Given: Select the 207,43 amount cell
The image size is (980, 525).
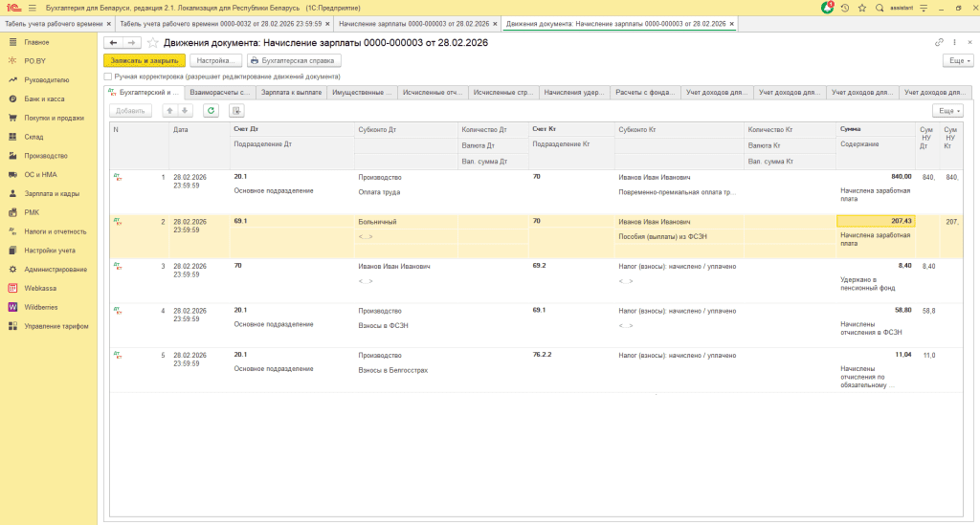Looking at the screenshot, I should 875,221.
